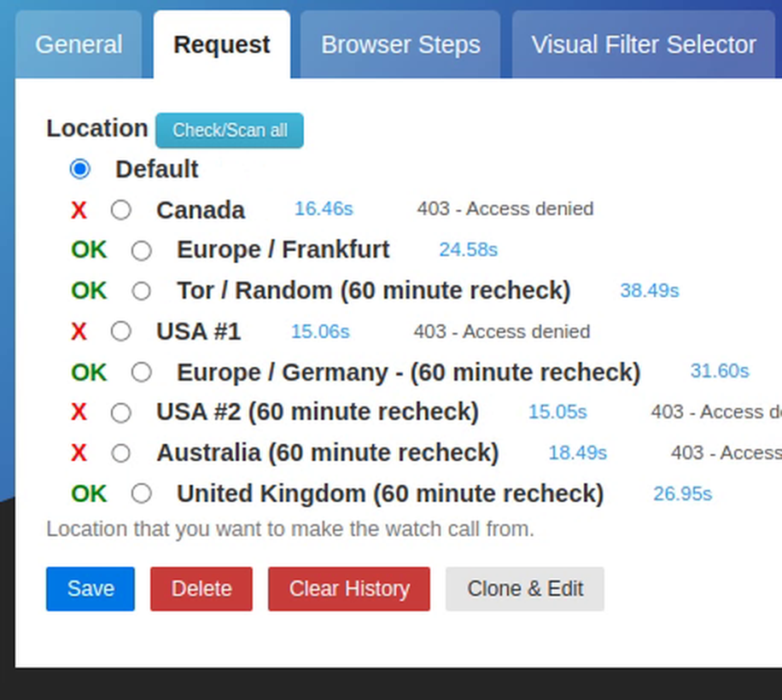This screenshot has height=700, width=782.
Task: Select USA #2 radio button
Action: (120, 413)
